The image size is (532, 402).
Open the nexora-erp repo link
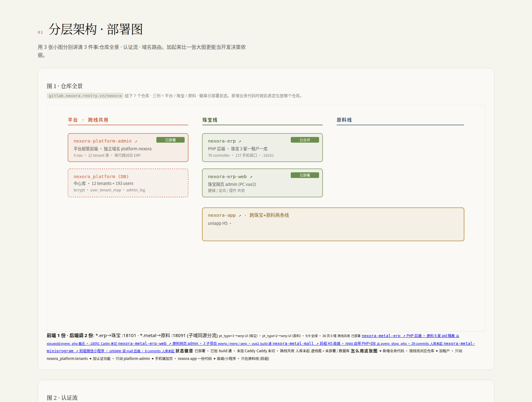(225, 141)
